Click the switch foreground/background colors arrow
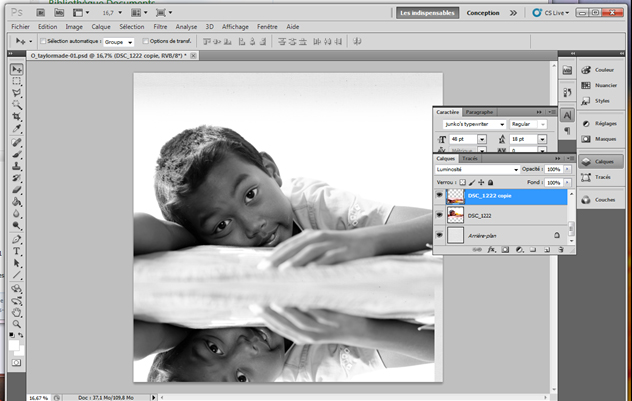This screenshot has width=632, height=401. 21,335
